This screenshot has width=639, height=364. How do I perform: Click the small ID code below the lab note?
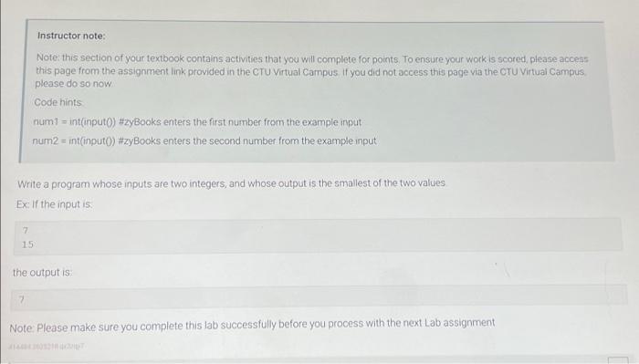(x=47, y=346)
